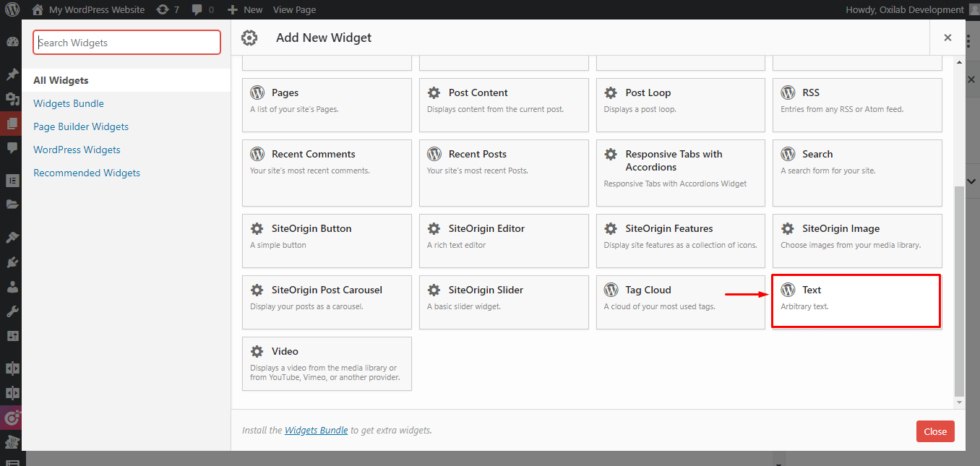
Task: Add the SiteOrigin Slider widget
Action: [x=504, y=302]
